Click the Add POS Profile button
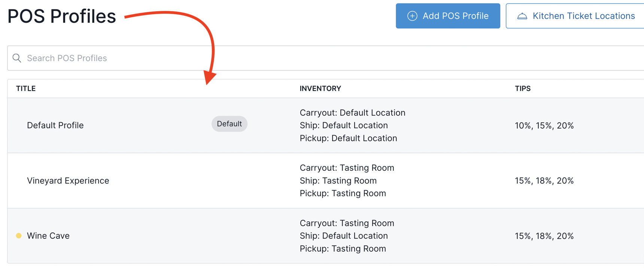644x268 pixels. 448,16
